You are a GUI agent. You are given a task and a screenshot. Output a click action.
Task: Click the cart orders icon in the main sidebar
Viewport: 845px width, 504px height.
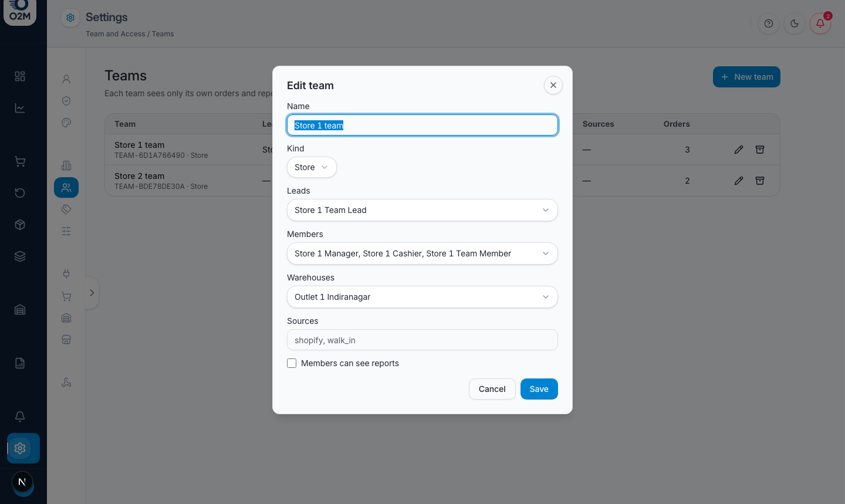tap(20, 161)
